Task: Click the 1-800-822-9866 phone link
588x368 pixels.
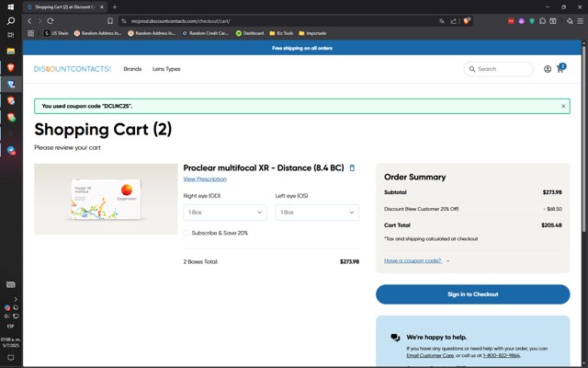Action: click(x=502, y=355)
